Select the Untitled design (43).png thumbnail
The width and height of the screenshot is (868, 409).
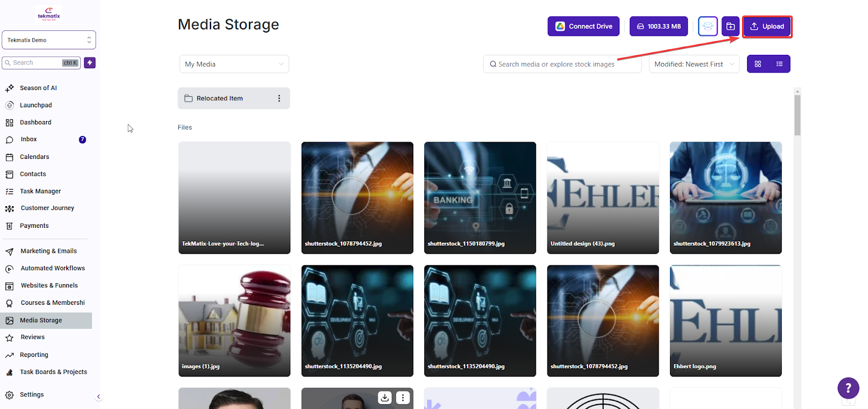pos(603,197)
